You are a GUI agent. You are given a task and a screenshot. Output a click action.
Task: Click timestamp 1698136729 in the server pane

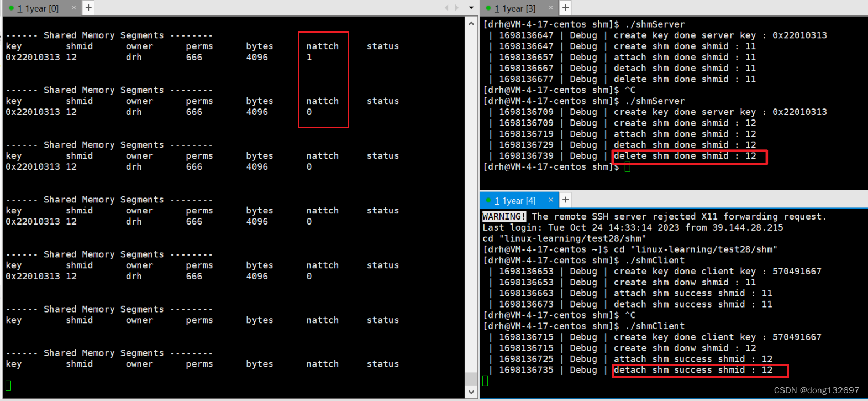[x=526, y=145]
